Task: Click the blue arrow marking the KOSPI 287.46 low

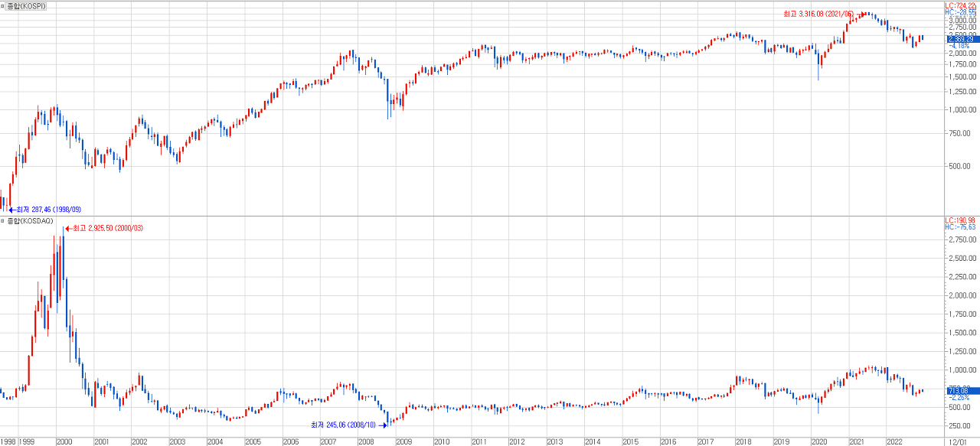Action: tap(11, 209)
